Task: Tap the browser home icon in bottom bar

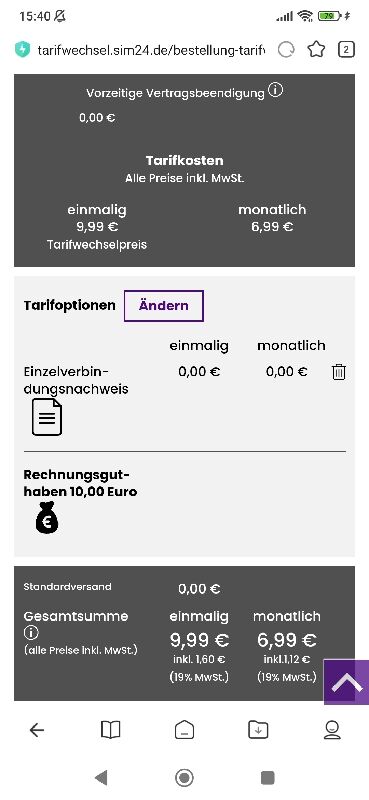Action: tap(184, 730)
